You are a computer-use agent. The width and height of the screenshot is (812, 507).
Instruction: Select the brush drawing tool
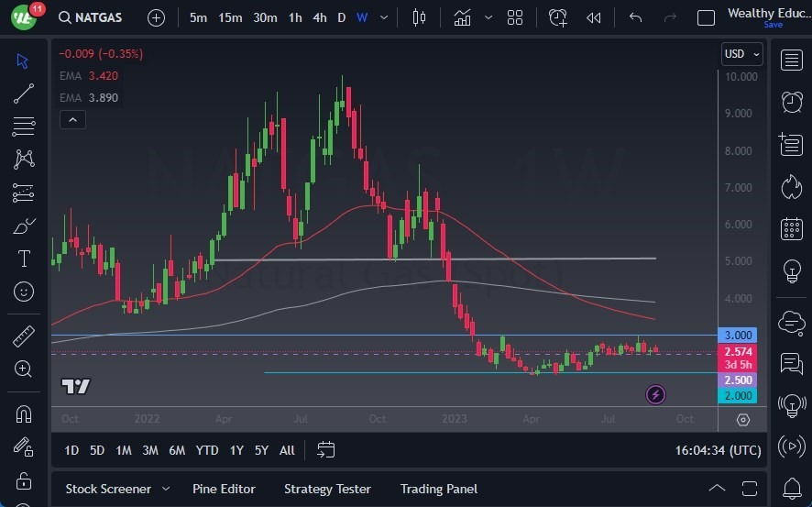click(x=24, y=226)
